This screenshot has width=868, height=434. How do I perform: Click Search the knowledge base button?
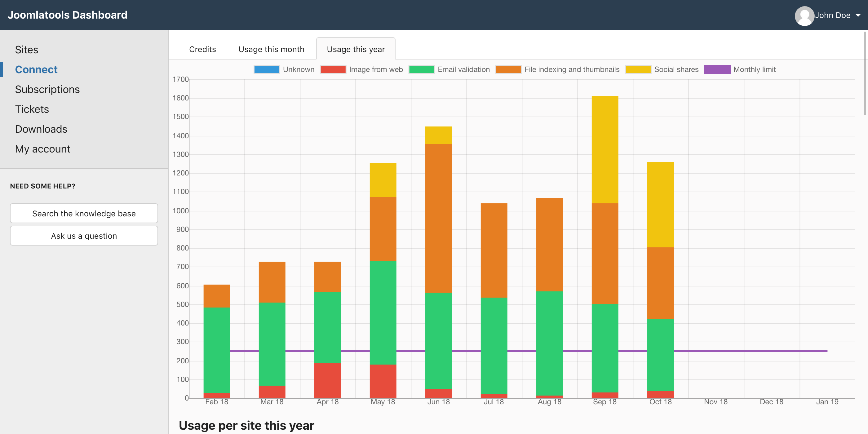(x=84, y=213)
